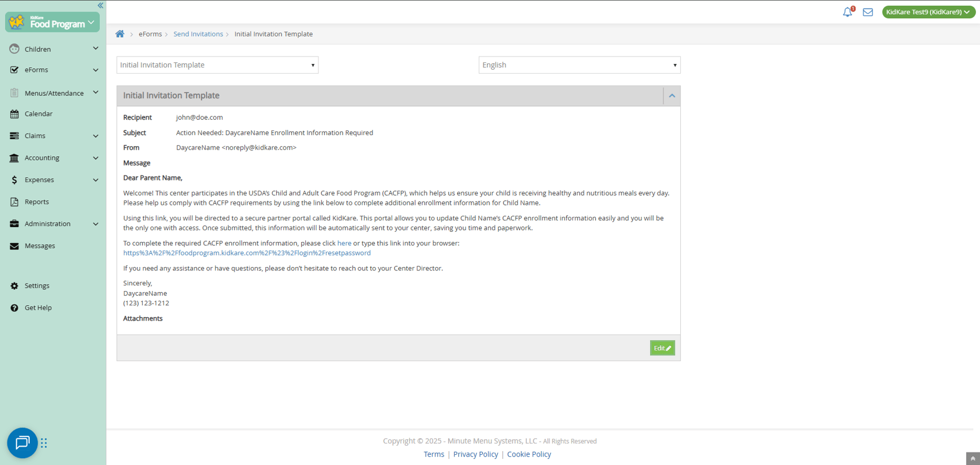The height and width of the screenshot is (465, 980).
Task: Open Calendar from the sidebar
Action: tap(38, 114)
